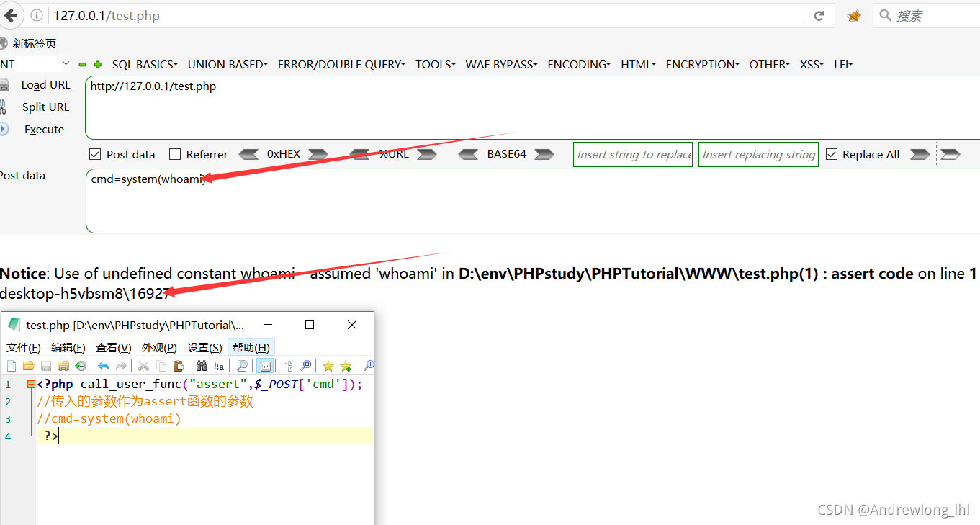Cut selection with the scissors icon
This screenshot has height=525, width=980.
click(143, 366)
